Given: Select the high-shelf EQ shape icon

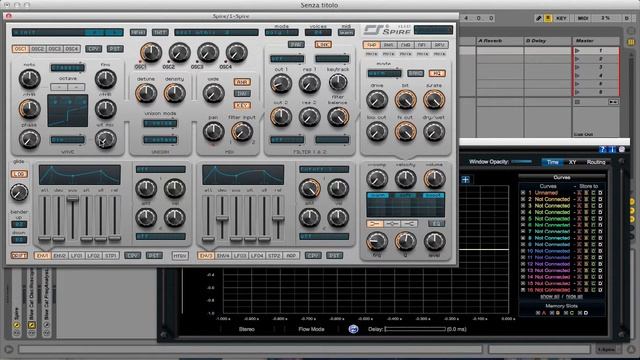Looking at the screenshot, I should tap(409, 224).
